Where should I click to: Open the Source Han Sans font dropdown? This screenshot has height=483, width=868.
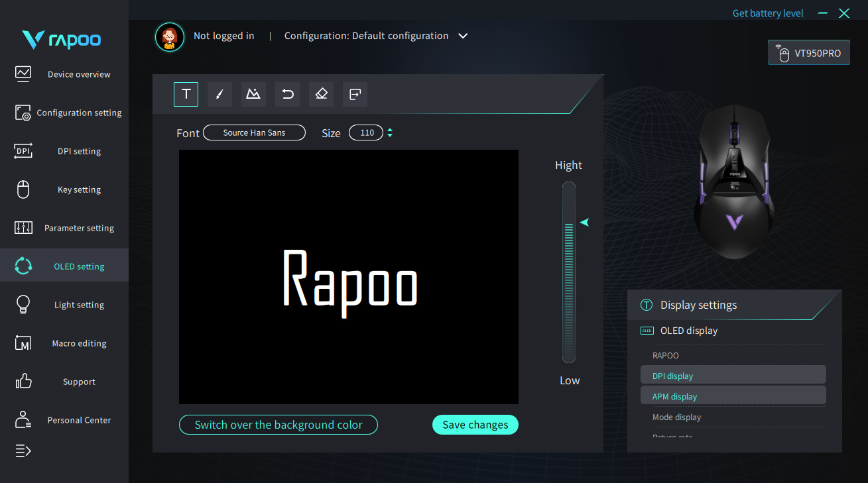(x=254, y=133)
